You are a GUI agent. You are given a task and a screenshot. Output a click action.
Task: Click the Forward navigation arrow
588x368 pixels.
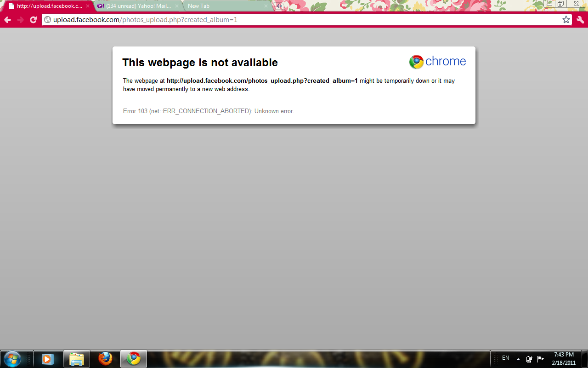click(x=20, y=20)
